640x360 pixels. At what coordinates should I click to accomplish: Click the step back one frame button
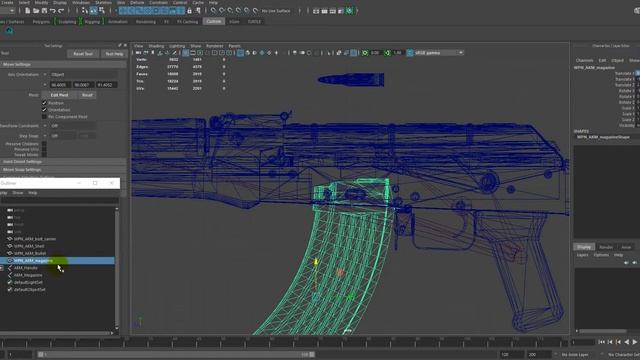point(610,342)
